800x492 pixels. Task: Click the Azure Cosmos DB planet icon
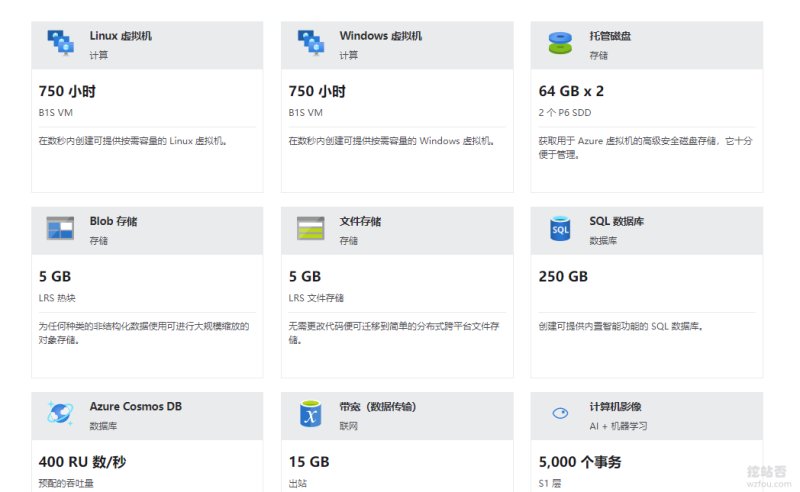point(60,413)
